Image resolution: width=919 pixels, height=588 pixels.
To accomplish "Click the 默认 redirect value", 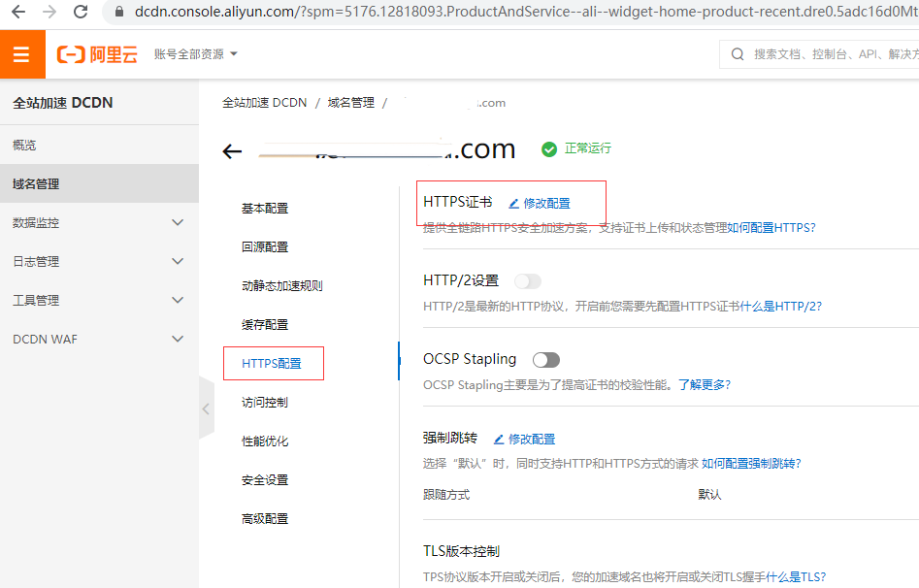I will tap(709, 494).
